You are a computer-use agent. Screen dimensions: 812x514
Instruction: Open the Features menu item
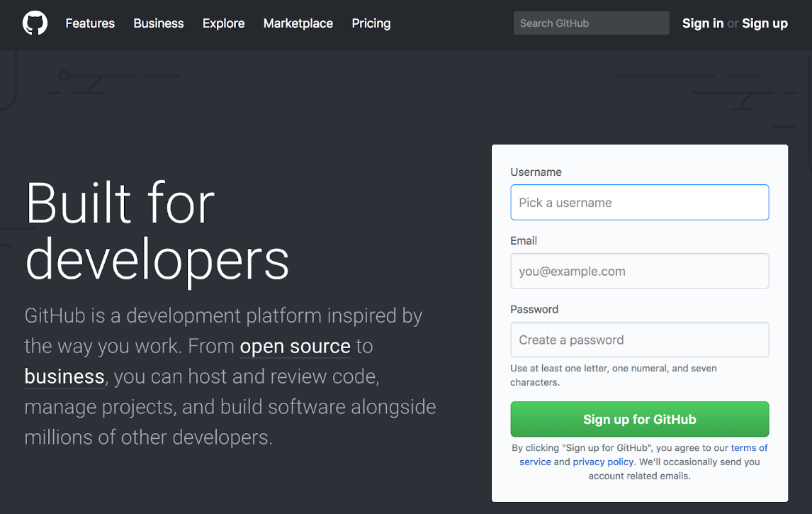90,23
